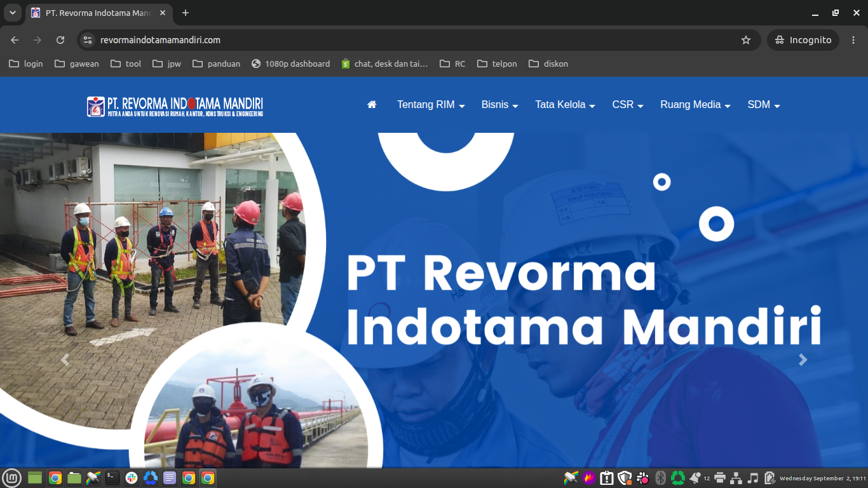Open the Linux Mint start menu
The width and height of the screenshot is (868, 488).
[x=12, y=478]
